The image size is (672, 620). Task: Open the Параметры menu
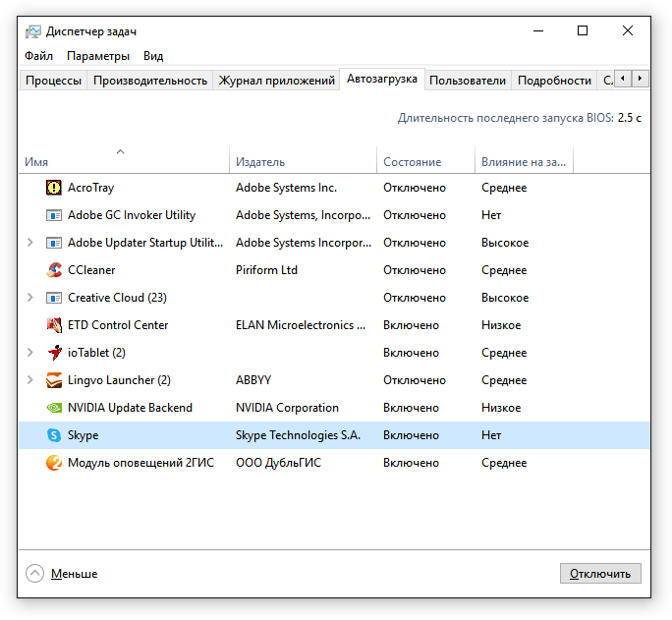pos(98,56)
